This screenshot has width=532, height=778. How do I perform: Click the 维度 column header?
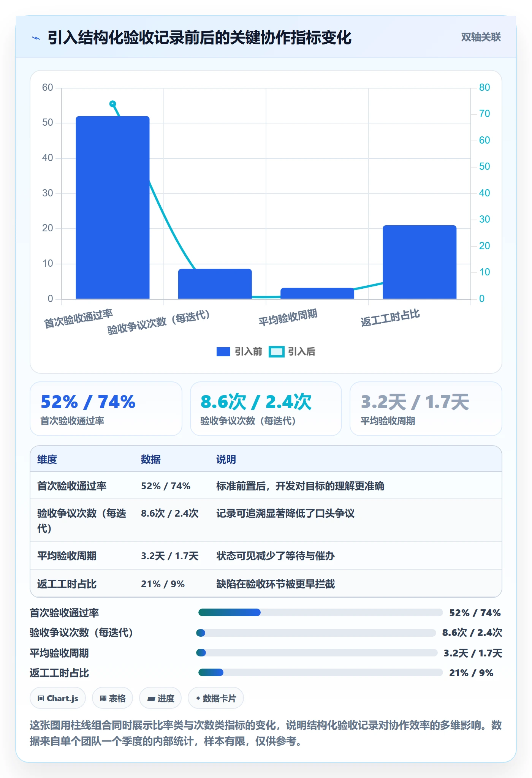pos(47,459)
